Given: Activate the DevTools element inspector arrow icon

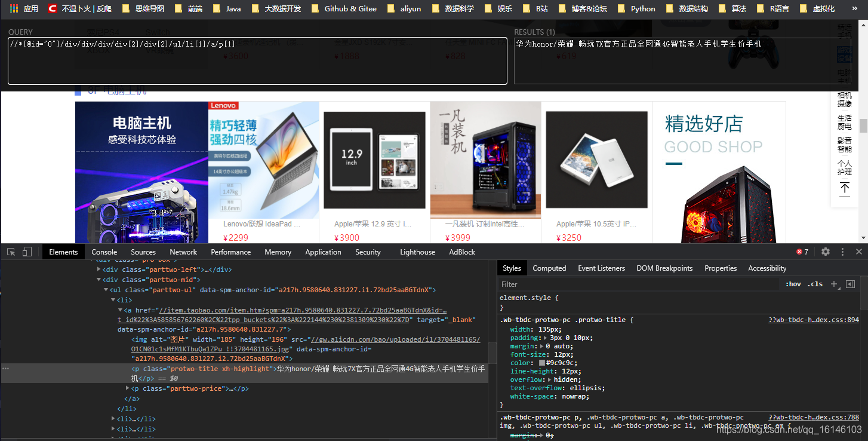Looking at the screenshot, I should coord(11,252).
